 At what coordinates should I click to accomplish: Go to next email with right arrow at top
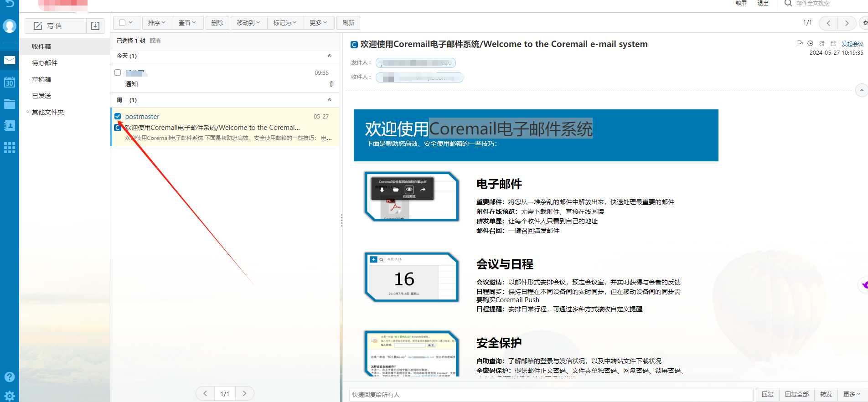coord(847,23)
